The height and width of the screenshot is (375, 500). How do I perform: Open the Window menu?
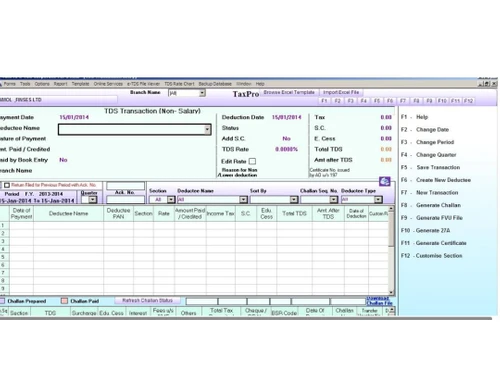tap(244, 84)
